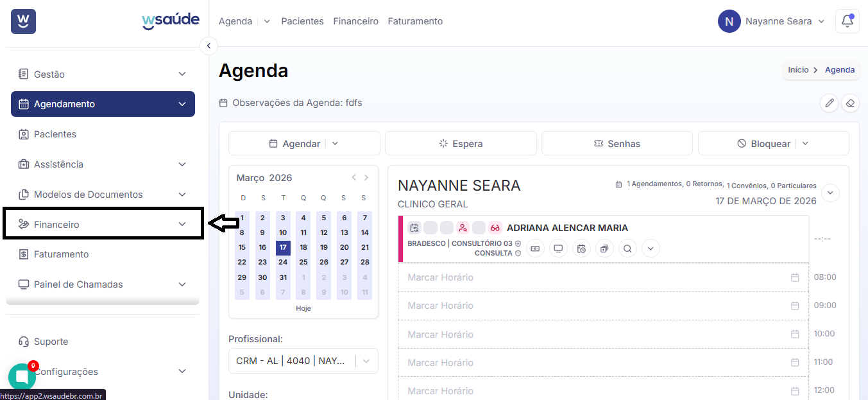
Task: Open the chat support bubble
Action: coord(22,377)
